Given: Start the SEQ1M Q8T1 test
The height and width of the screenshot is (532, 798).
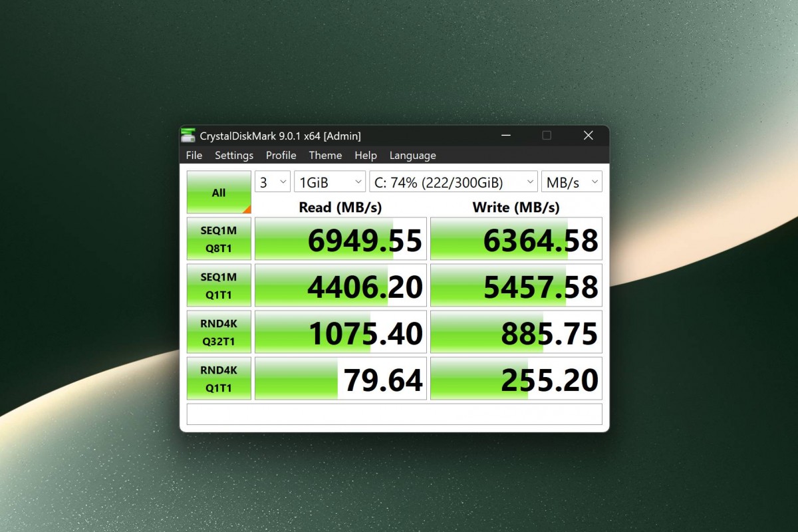Looking at the screenshot, I should click(219, 239).
